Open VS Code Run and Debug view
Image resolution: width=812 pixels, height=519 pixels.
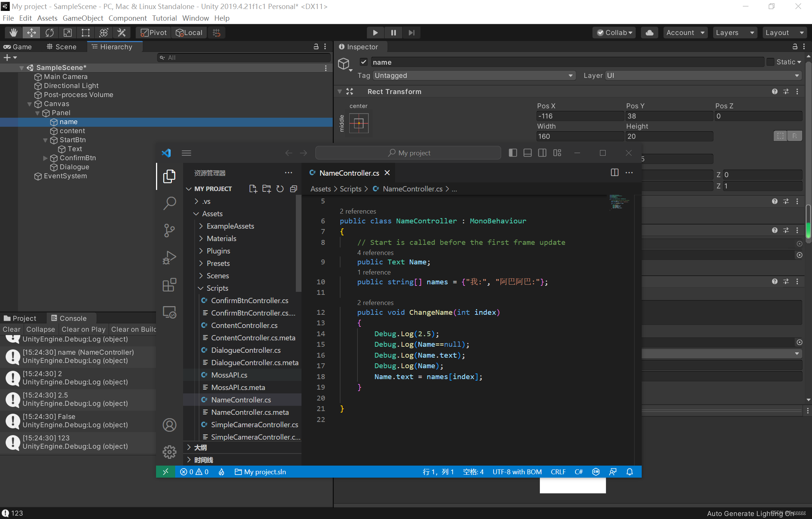(x=170, y=258)
